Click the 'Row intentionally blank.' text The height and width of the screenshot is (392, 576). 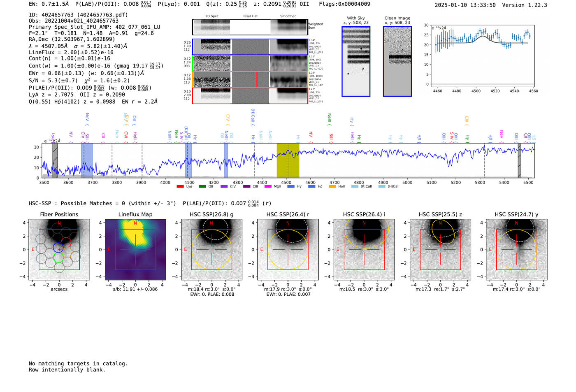[67, 370]
